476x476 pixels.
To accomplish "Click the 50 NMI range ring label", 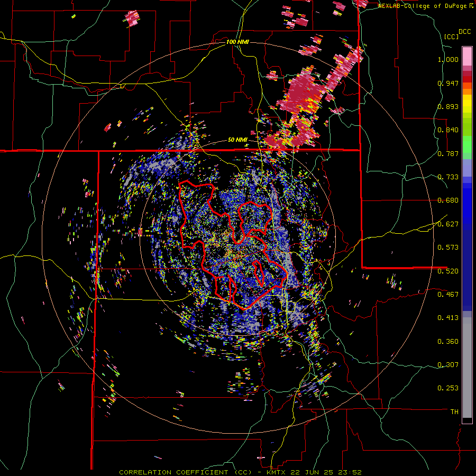I will [237, 140].
